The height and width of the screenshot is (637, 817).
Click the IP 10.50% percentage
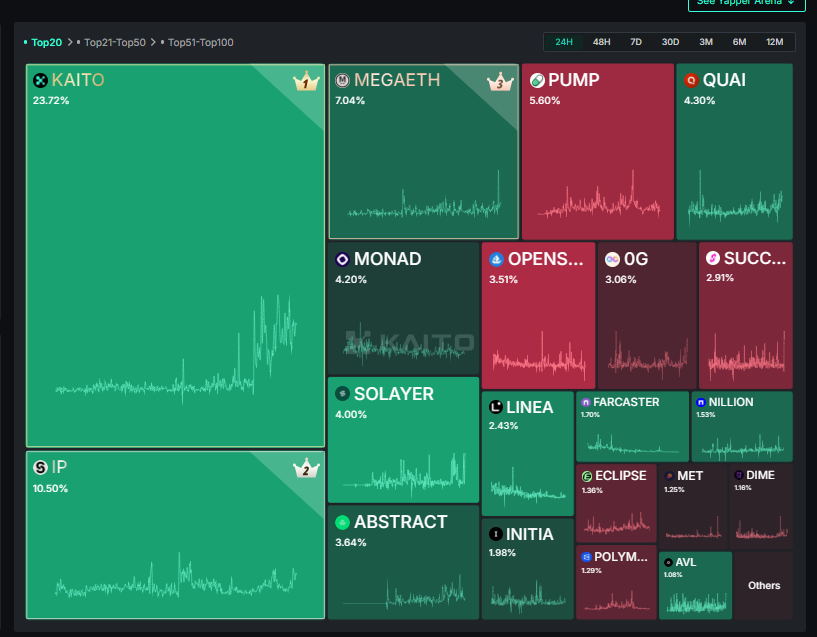pos(51,489)
